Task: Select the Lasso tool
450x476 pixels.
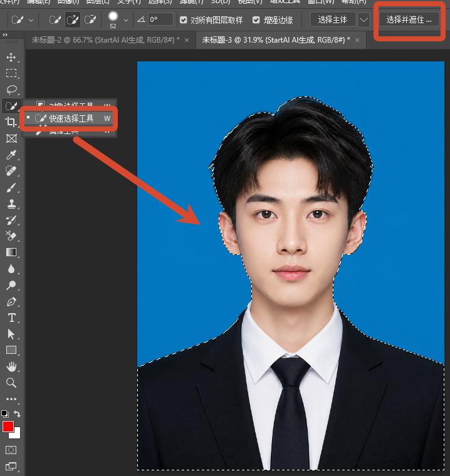Action: coord(11,89)
